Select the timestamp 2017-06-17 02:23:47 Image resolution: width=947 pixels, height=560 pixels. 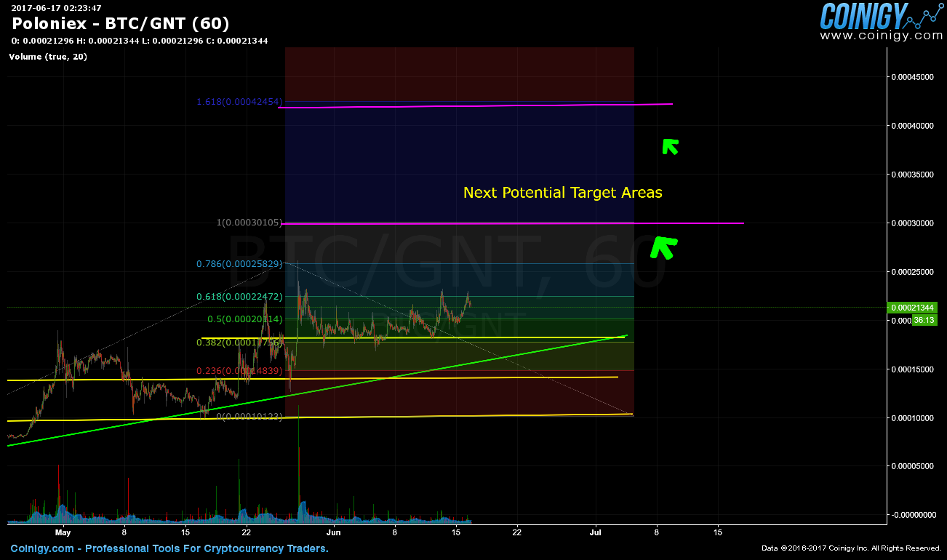[56, 8]
